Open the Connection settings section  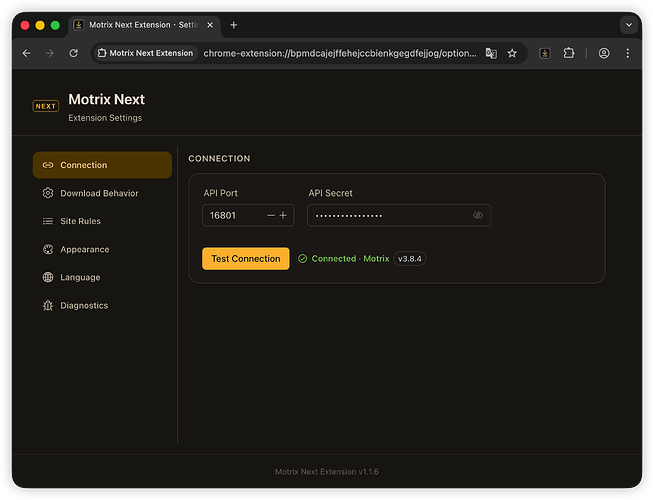click(102, 165)
